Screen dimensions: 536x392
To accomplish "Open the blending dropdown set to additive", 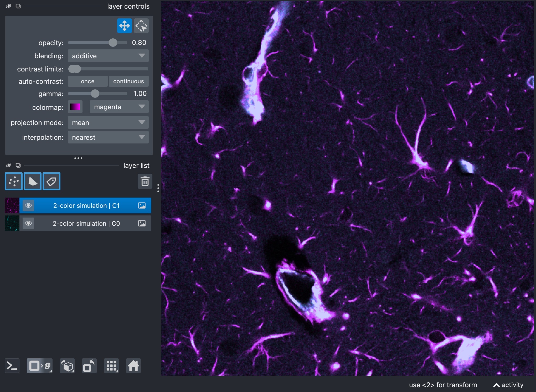I will [x=108, y=56].
